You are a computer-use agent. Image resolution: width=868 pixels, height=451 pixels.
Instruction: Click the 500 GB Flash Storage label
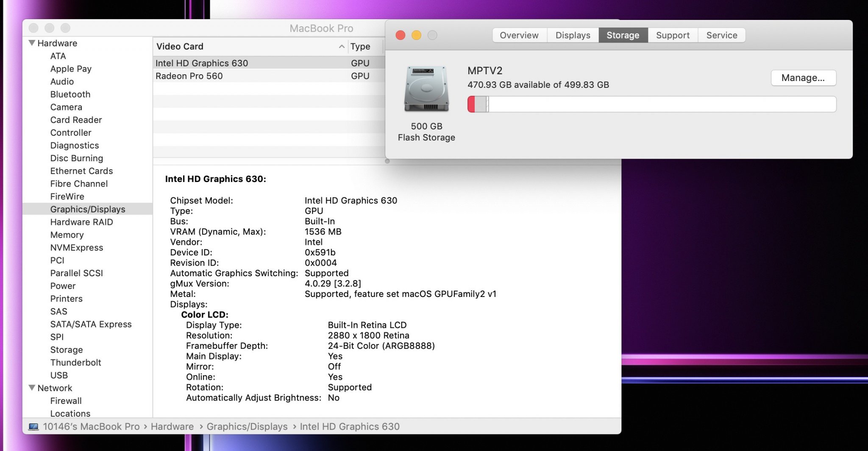click(x=426, y=132)
